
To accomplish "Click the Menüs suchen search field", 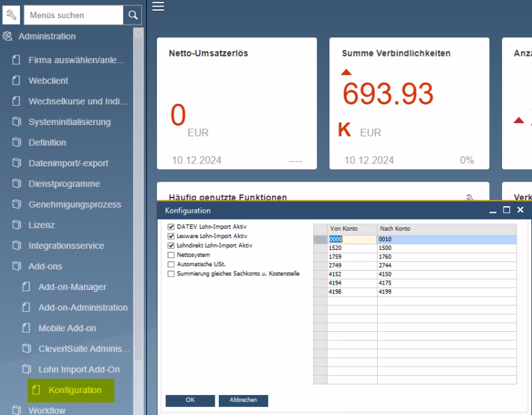I will (73, 15).
